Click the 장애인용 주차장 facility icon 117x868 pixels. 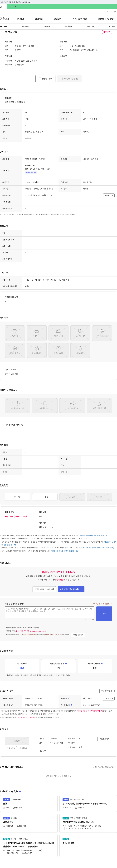pyautogui.click(x=18, y=405)
